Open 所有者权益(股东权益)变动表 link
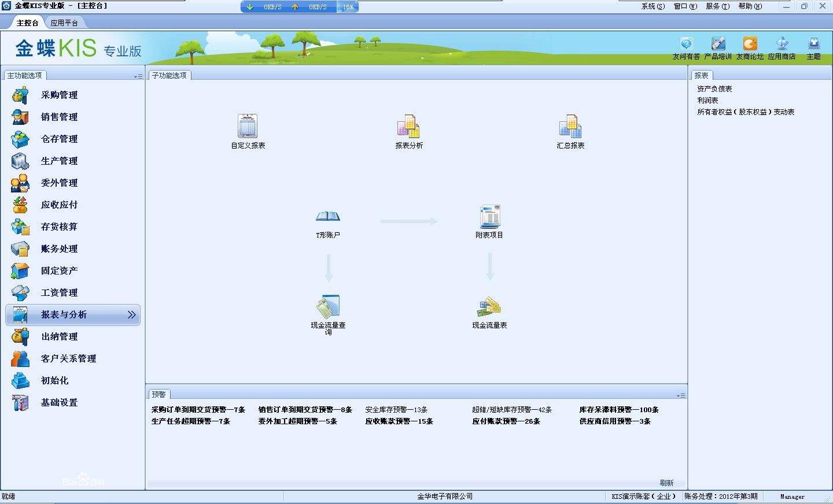The image size is (833, 504). [x=746, y=112]
